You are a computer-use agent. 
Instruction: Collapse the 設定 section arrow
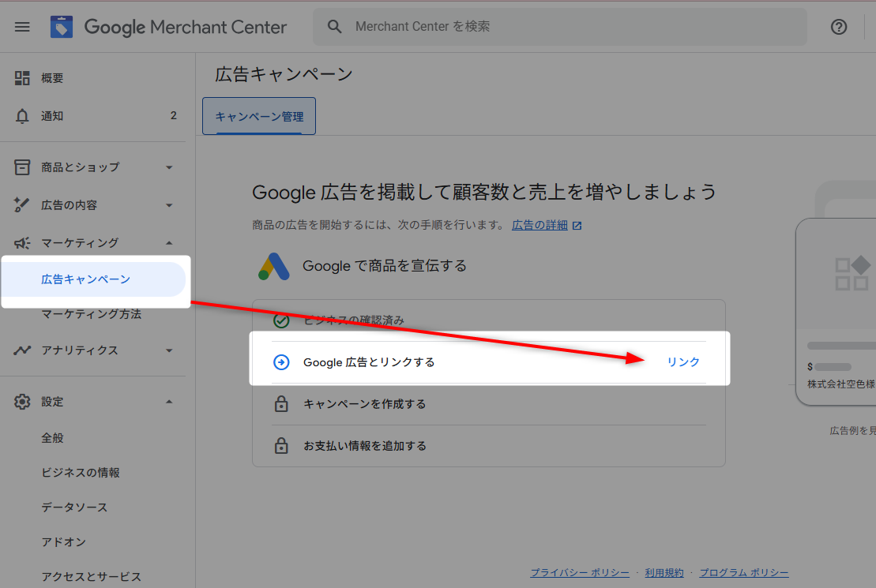(x=169, y=402)
